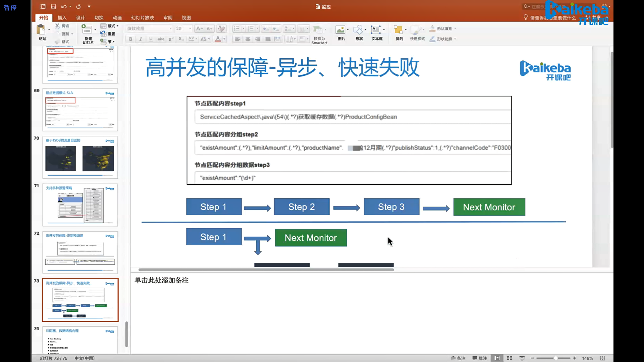Click the New Slide (新建幻灯片) icon

(87, 29)
